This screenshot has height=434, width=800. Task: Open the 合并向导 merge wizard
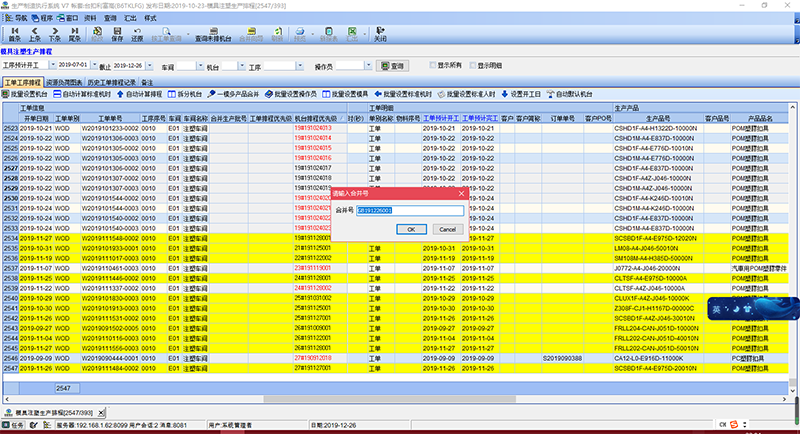click(x=251, y=34)
